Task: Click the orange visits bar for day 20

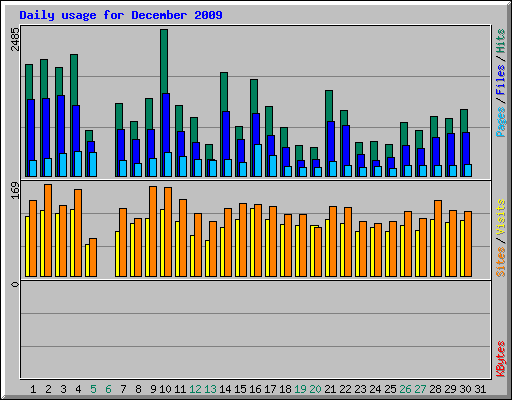Action: click(318, 252)
